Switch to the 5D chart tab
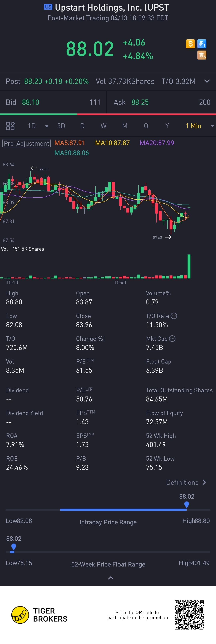 [x=61, y=126]
